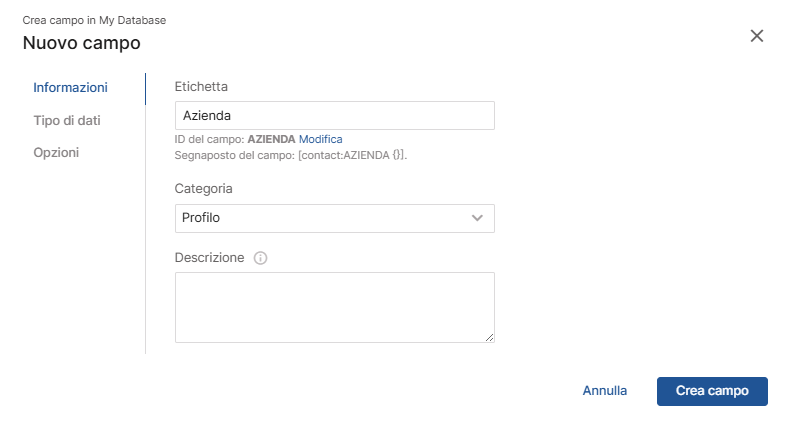Click the Categoria field label
The image size is (790, 422).
[204, 188]
